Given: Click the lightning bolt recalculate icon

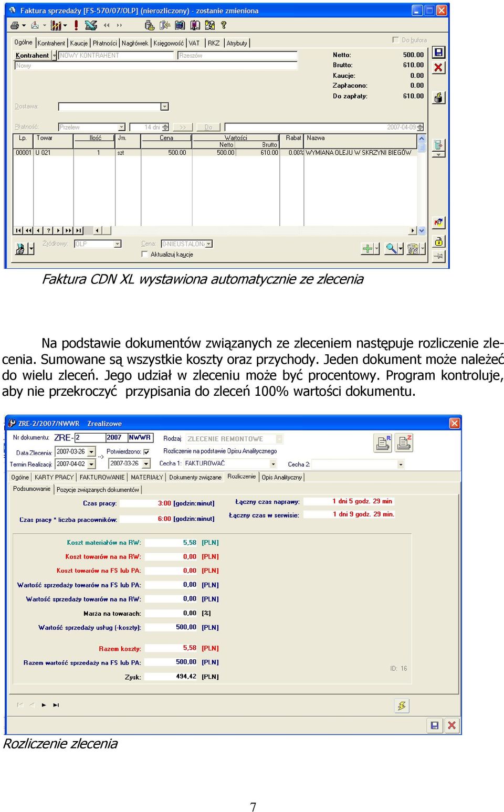Looking at the screenshot, I should (x=402, y=705).
